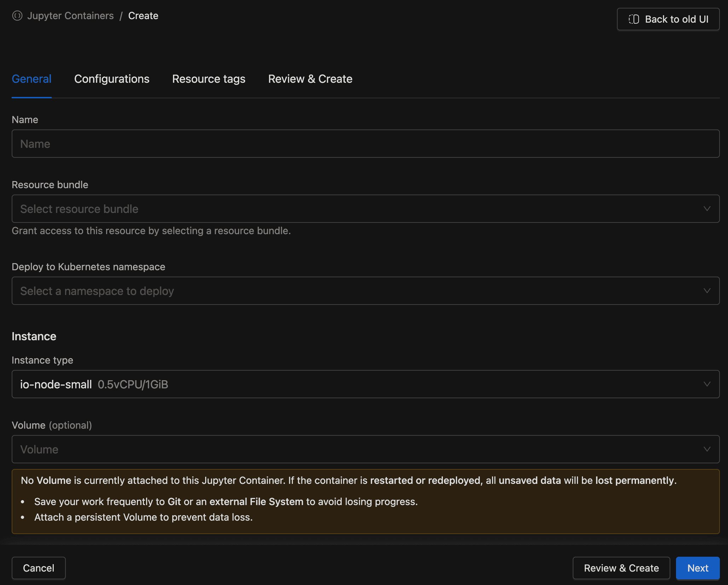This screenshot has width=728, height=585.
Task: Click the Resource bundle chevron arrow
Action: (x=707, y=209)
